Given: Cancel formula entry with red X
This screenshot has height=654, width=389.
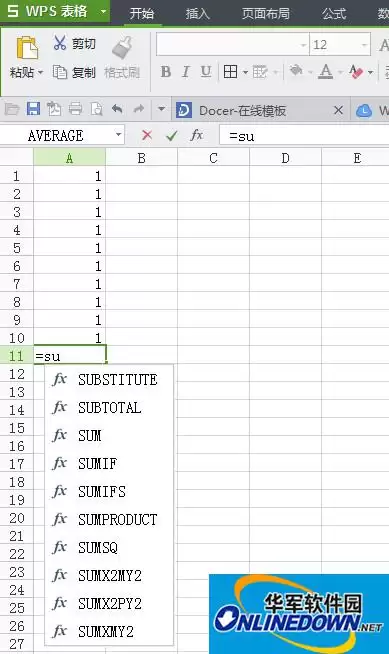Looking at the screenshot, I should [x=147, y=135].
